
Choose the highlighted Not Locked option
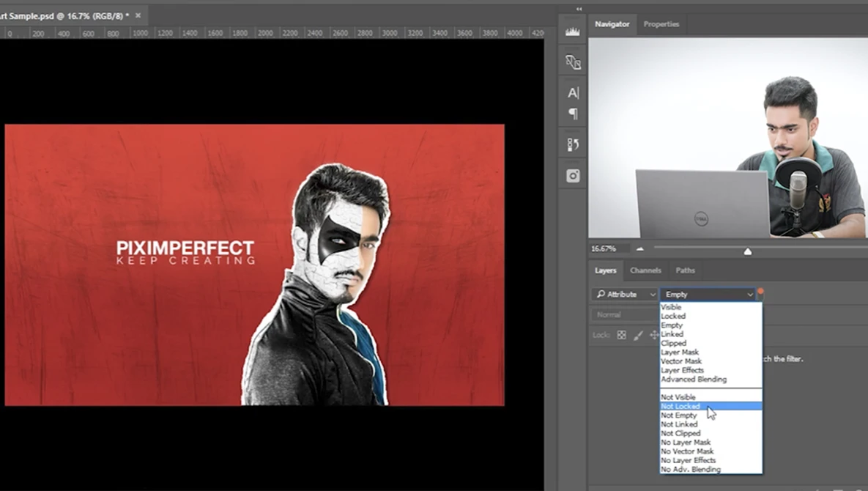click(x=711, y=406)
